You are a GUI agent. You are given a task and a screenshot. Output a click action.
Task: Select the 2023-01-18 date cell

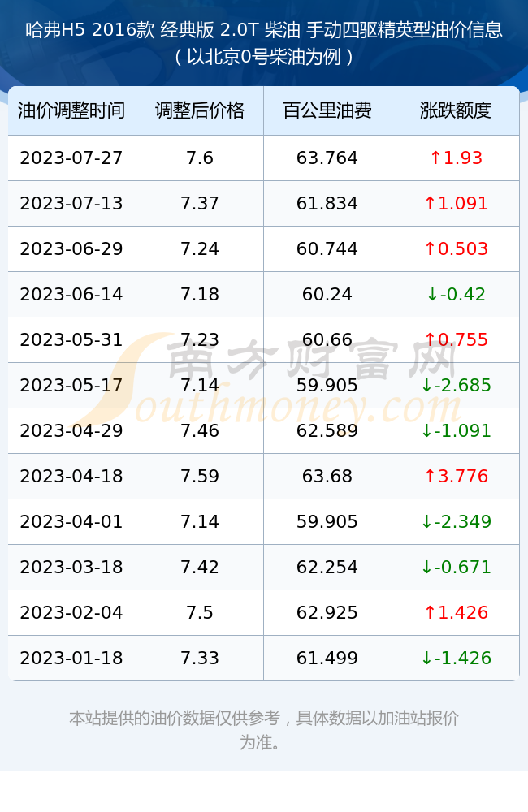(x=71, y=659)
